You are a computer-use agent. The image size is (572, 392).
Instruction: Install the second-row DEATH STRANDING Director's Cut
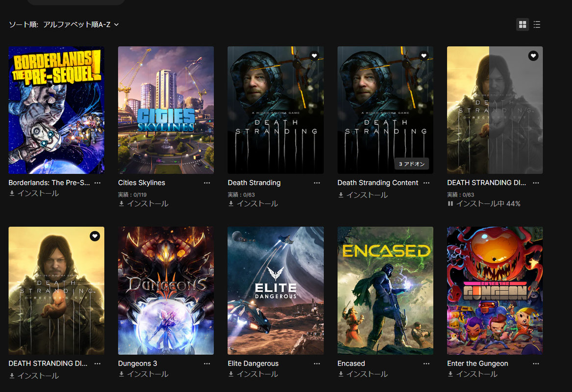34,376
